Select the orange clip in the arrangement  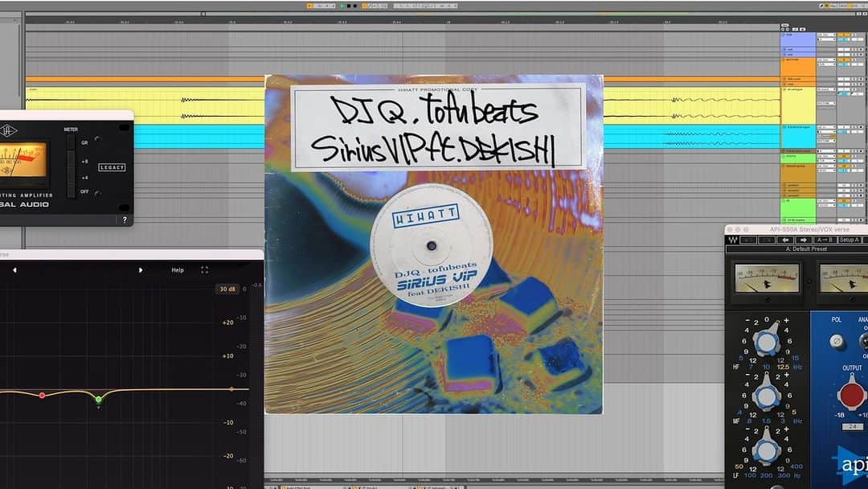point(145,80)
